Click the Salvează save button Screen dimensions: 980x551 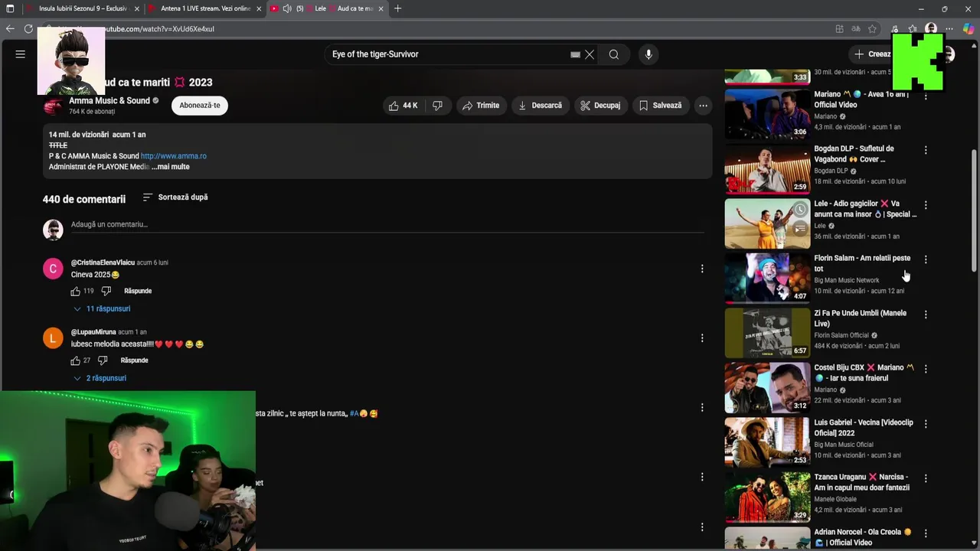click(660, 106)
